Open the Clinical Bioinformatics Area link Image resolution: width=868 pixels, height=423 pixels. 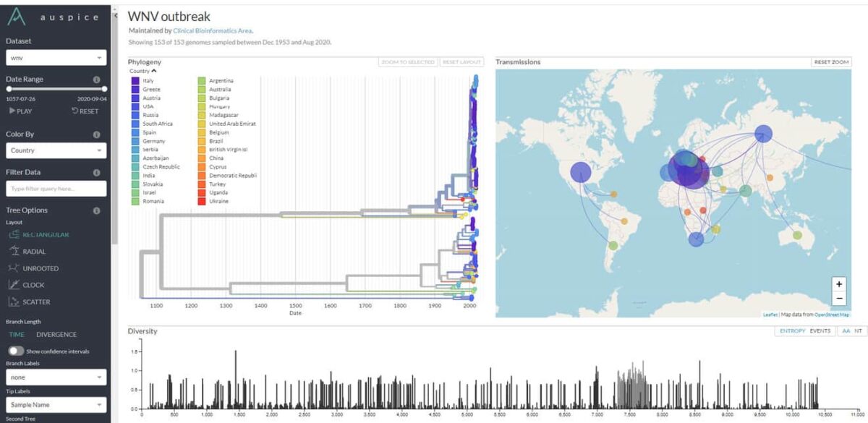(213, 31)
